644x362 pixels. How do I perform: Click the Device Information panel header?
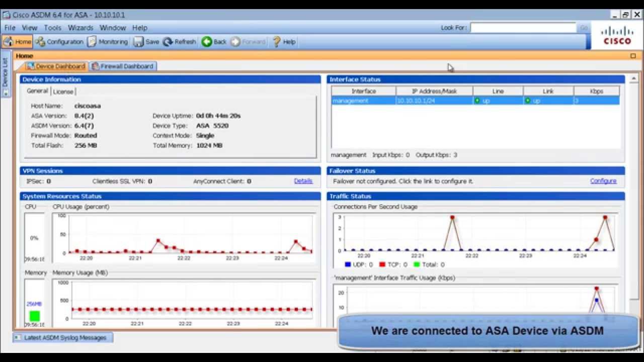(171, 79)
